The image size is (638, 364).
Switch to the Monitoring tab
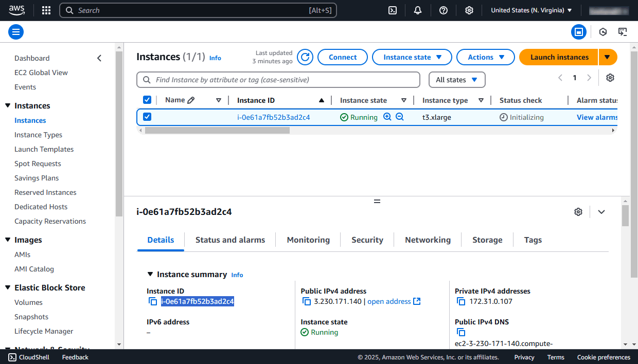pos(308,240)
